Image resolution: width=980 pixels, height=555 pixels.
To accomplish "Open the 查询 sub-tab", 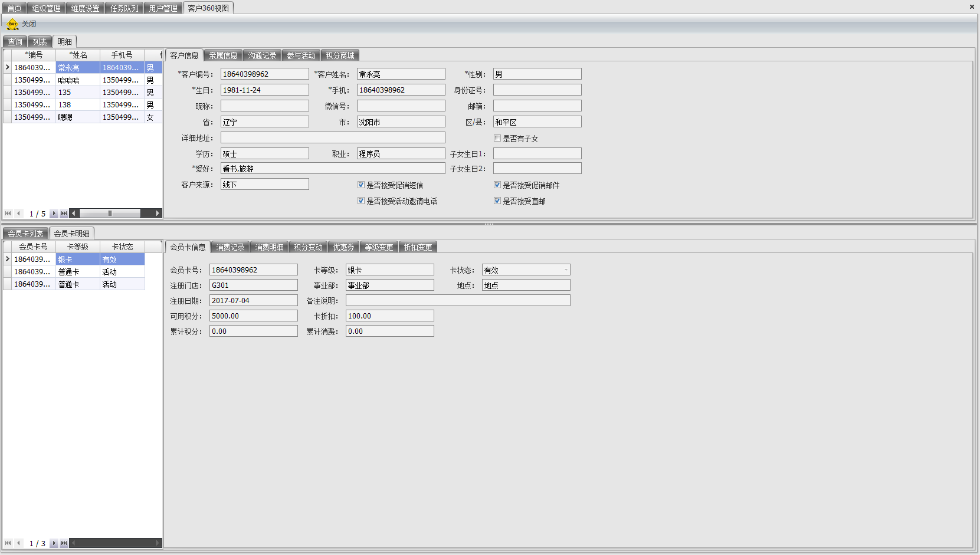I will tap(15, 42).
